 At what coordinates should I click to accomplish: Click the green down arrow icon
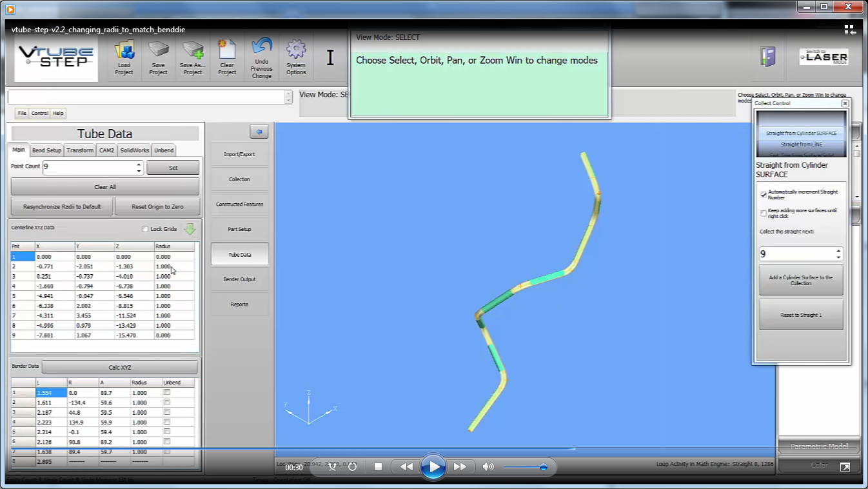point(190,229)
